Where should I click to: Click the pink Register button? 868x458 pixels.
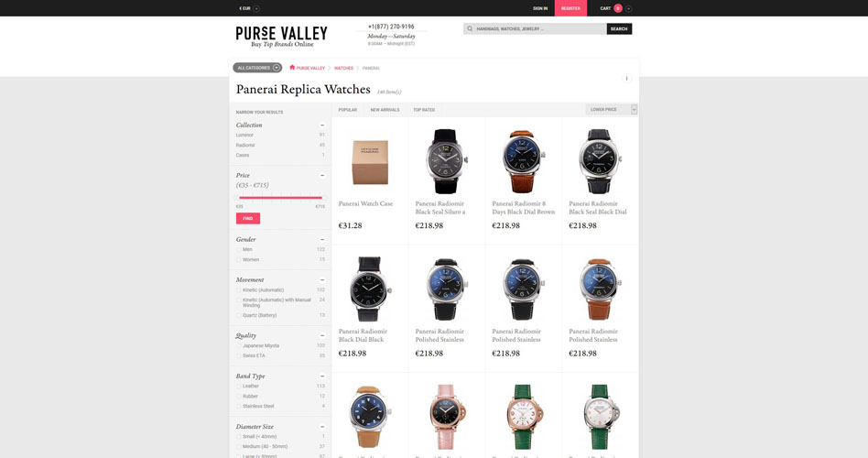click(x=570, y=8)
